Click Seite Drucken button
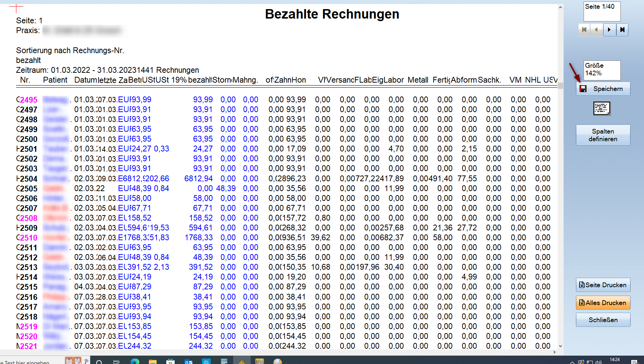The image size is (644, 364). tap(603, 285)
